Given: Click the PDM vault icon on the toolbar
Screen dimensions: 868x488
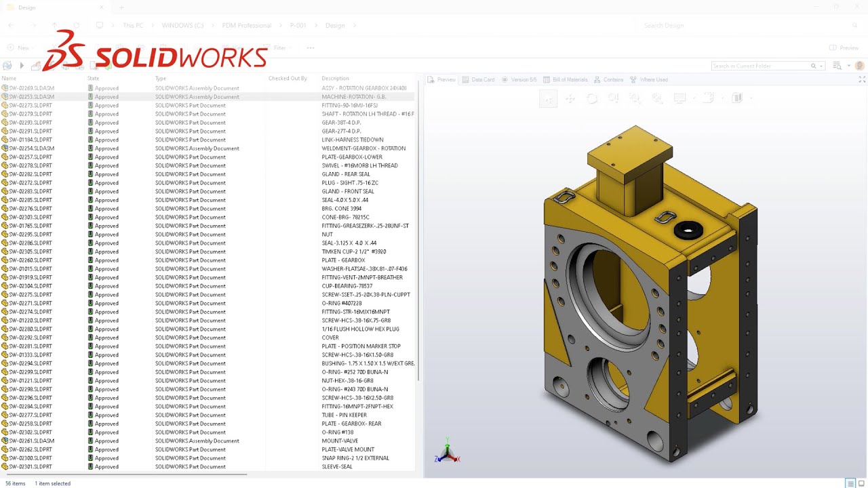Looking at the screenshot, I should [x=7, y=66].
